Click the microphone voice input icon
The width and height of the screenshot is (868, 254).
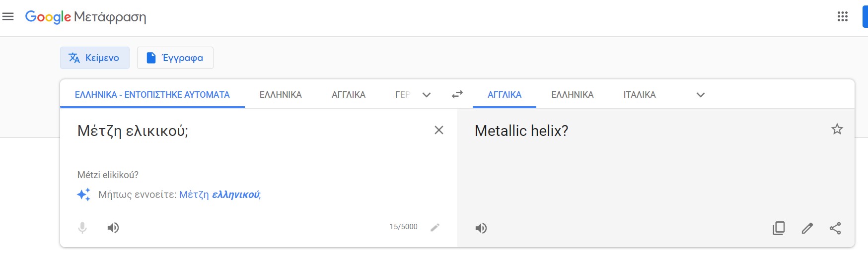[x=82, y=228]
